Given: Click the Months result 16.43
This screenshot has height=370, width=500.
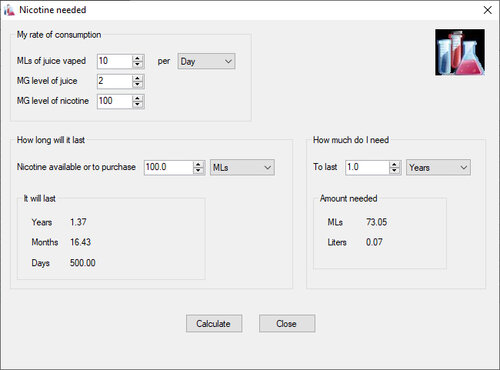Looking at the screenshot, I should (80, 242).
